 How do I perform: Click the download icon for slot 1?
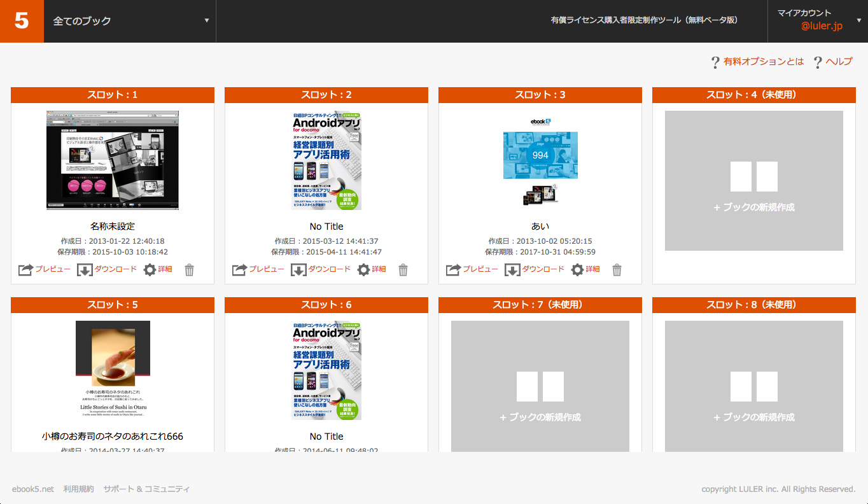click(85, 270)
